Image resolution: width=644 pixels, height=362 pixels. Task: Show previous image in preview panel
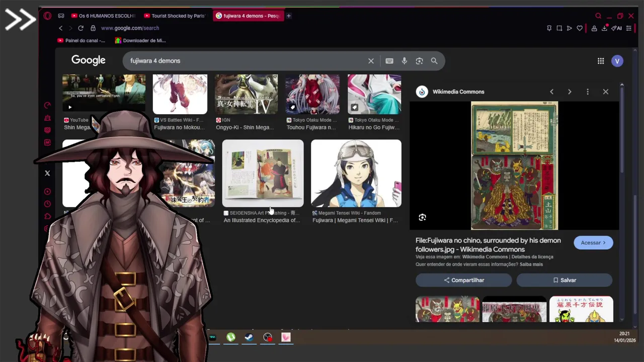551,92
